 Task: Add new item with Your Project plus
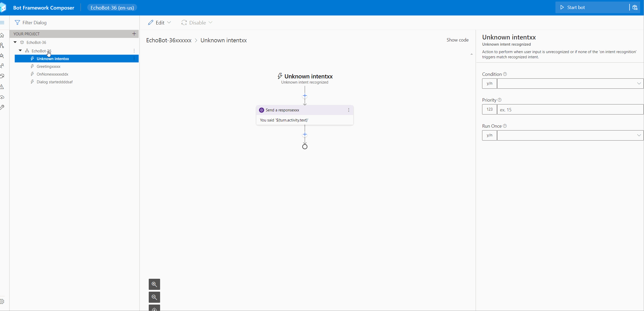(134, 34)
